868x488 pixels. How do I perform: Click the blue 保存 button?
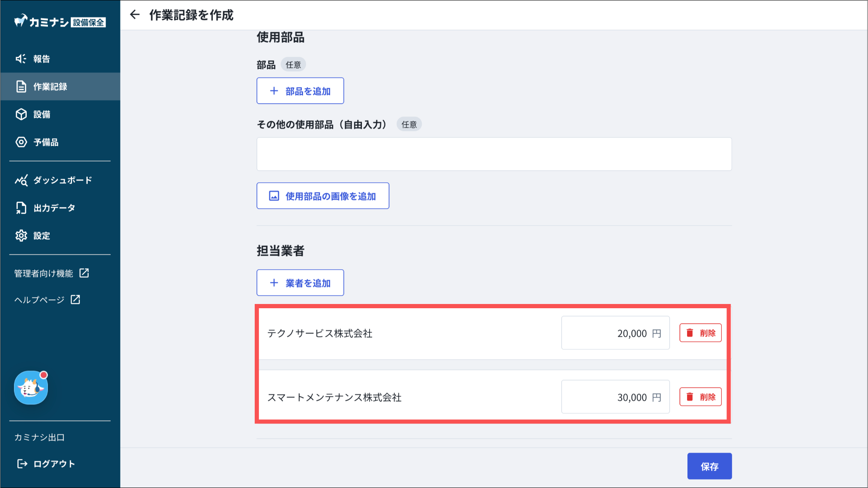click(x=709, y=466)
